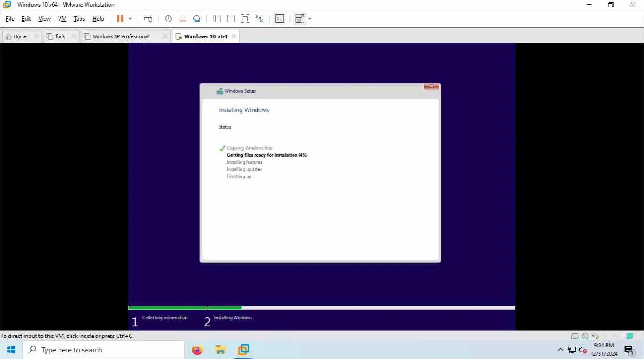This screenshot has height=359, width=644.
Task: Open File Explorer from the taskbar
Action: pos(220,350)
